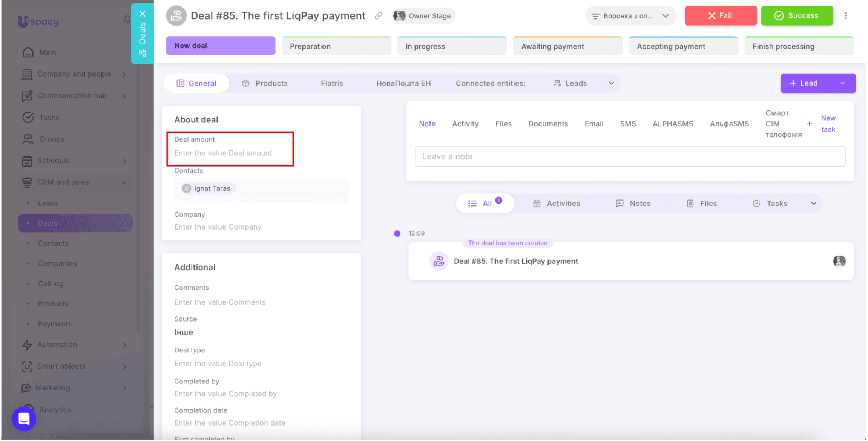Open the НоваПошта ЕН tab
The width and height of the screenshot is (868, 441).
(403, 83)
